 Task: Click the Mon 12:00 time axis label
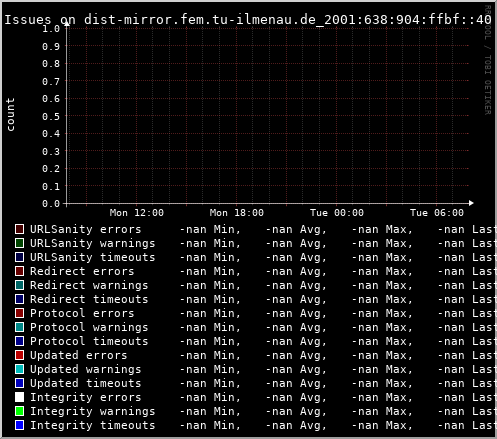[x=137, y=213]
